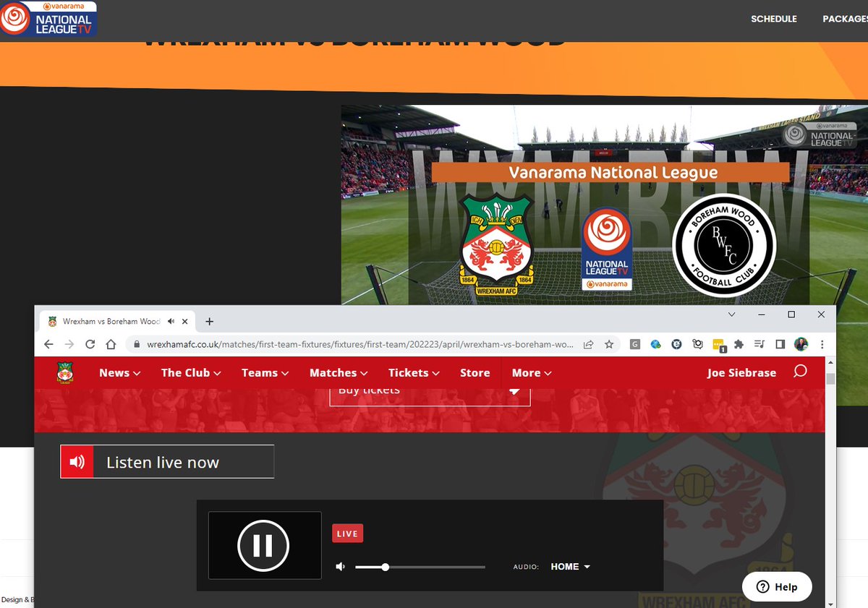
Task: Go back in browser history
Action: 49,345
